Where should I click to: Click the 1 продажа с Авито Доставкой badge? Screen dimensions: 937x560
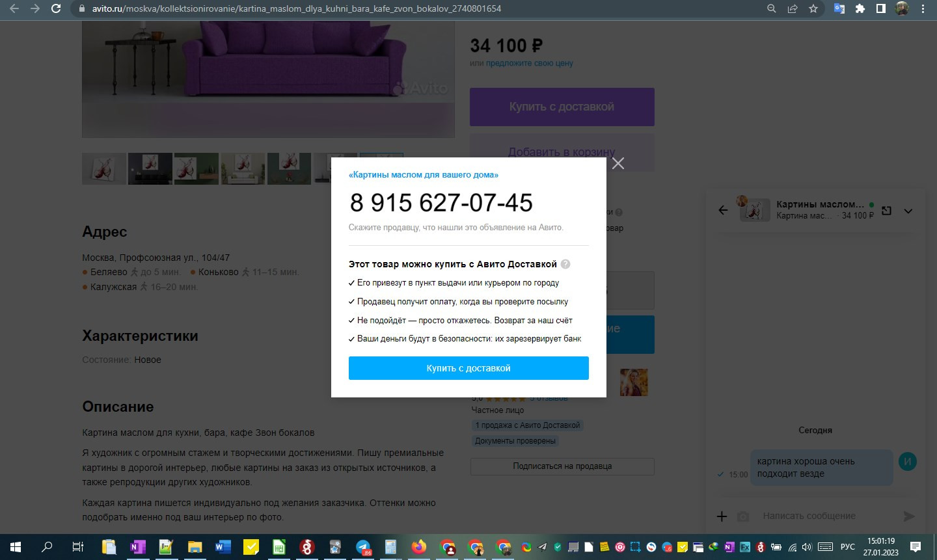click(527, 425)
